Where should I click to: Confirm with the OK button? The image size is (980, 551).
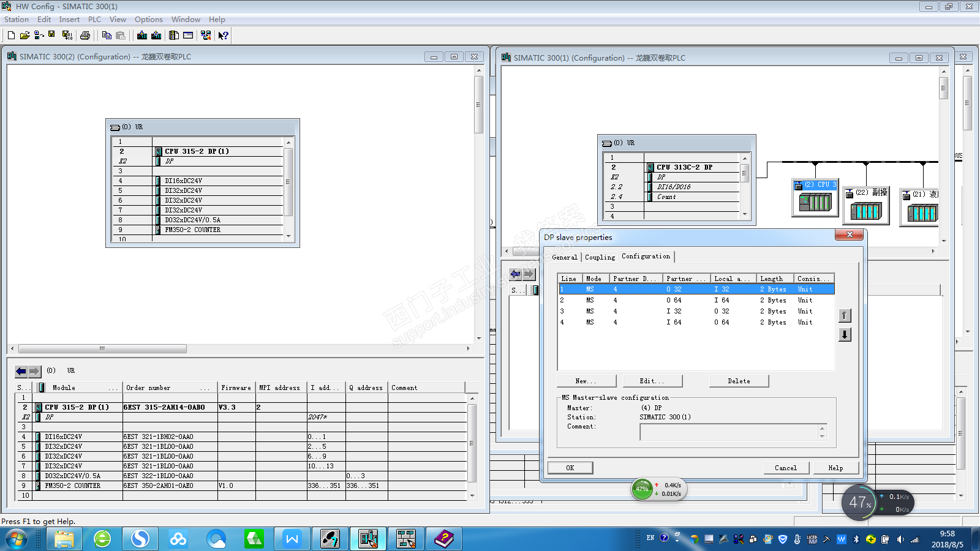coord(570,468)
